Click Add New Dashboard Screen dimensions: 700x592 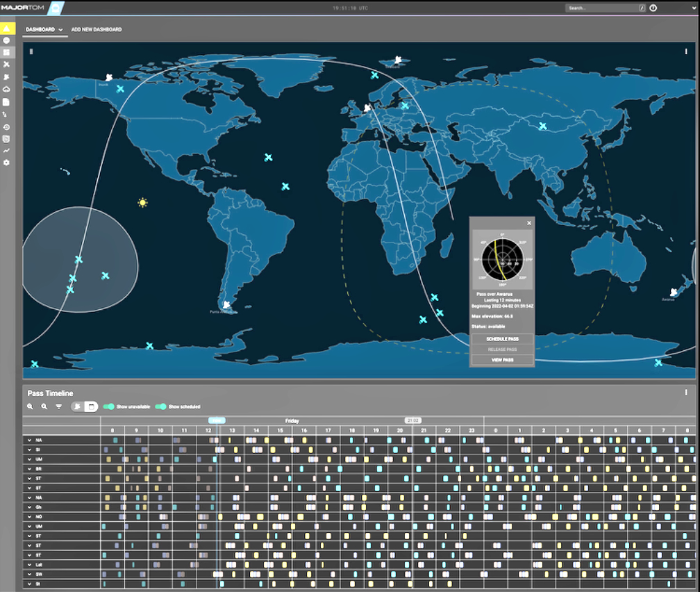97,29
